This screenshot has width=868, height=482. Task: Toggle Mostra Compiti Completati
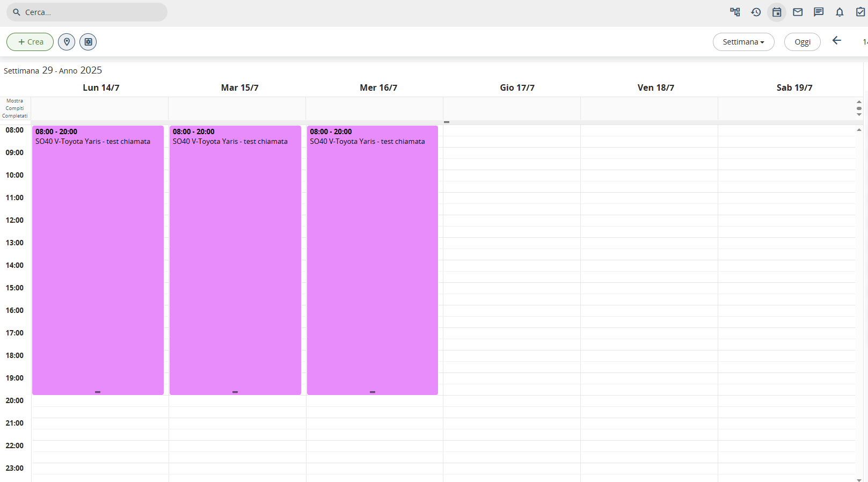coord(15,108)
